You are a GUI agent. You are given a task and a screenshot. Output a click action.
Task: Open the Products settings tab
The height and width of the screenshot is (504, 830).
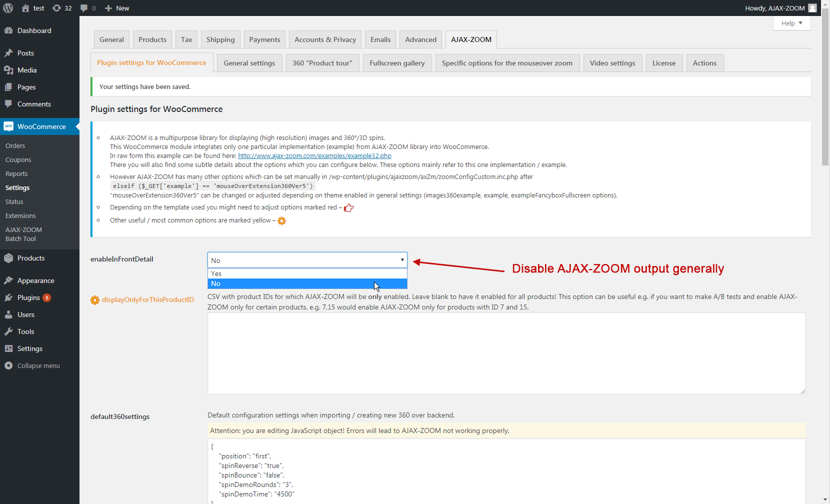tap(152, 39)
